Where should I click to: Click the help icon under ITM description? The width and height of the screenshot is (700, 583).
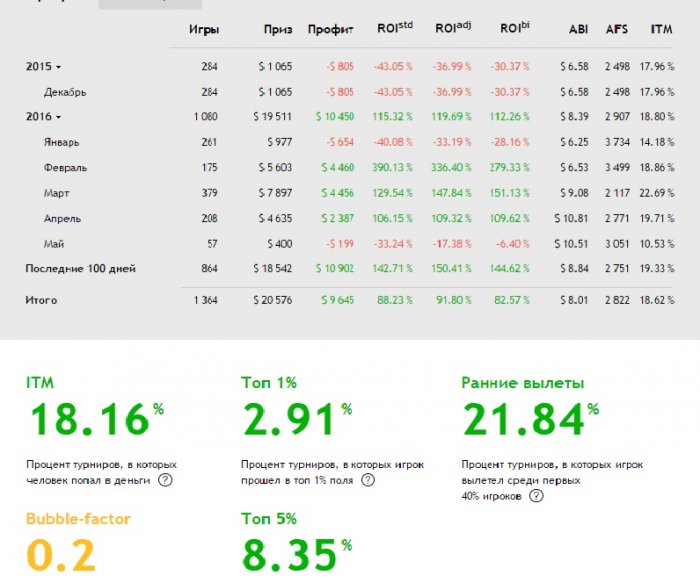tap(165, 480)
